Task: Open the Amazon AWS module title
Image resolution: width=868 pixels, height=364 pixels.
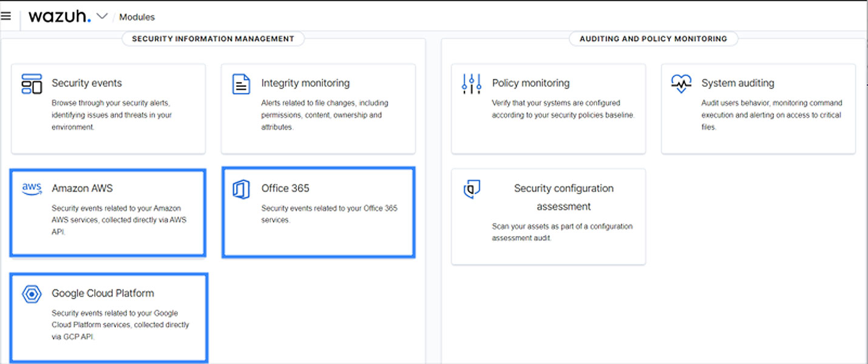Action: click(x=82, y=188)
